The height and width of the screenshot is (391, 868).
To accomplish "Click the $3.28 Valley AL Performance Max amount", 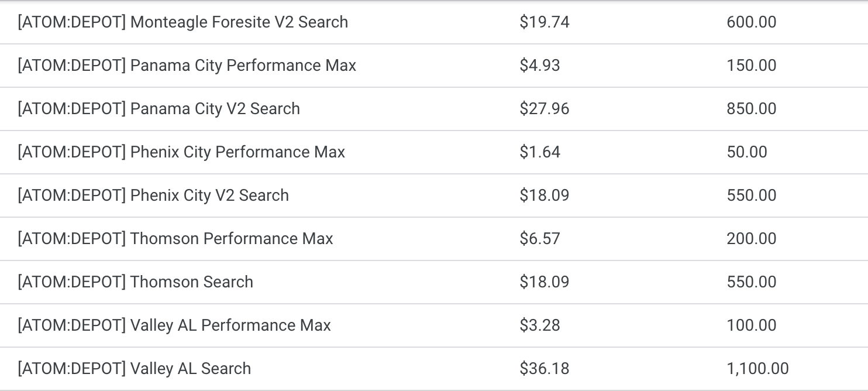I will pyautogui.click(x=539, y=325).
